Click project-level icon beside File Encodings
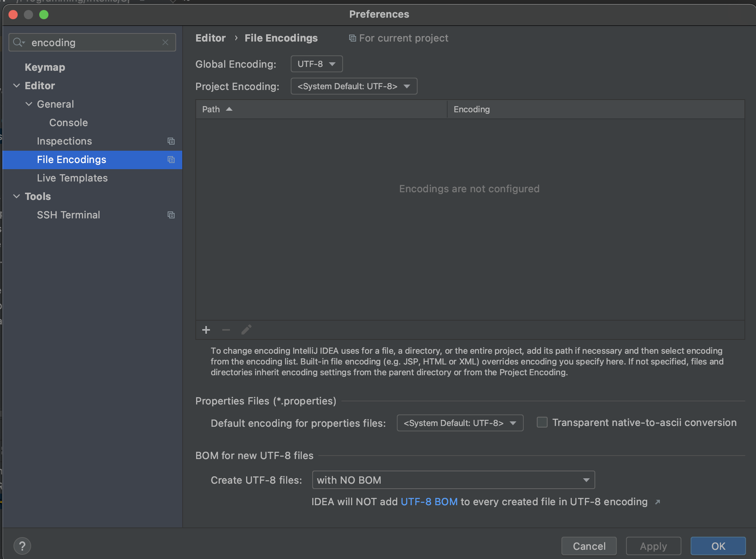This screenshot has height=559, width=756. pyautogui.click(x=171, y=160)
